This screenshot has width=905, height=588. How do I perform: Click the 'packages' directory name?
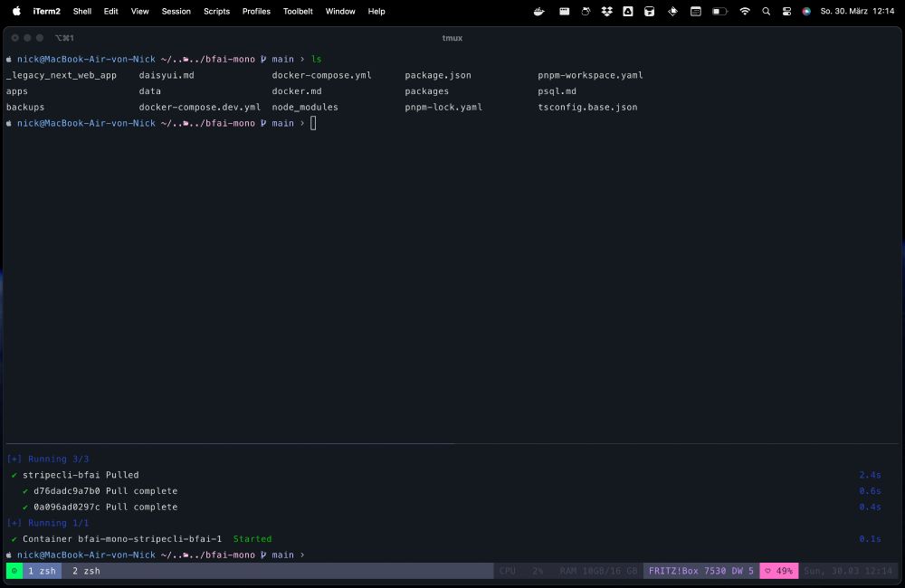pyautogui.click(x=426, y=91)
